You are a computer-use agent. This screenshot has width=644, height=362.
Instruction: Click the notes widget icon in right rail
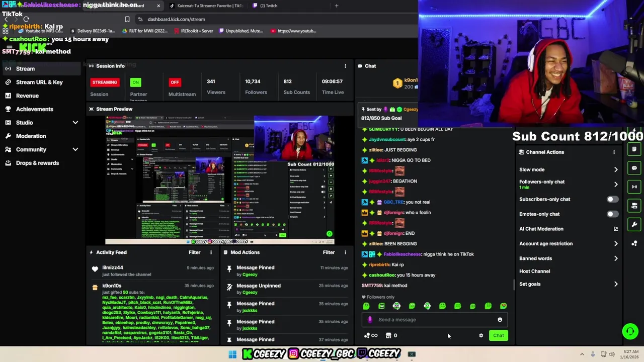634,149
